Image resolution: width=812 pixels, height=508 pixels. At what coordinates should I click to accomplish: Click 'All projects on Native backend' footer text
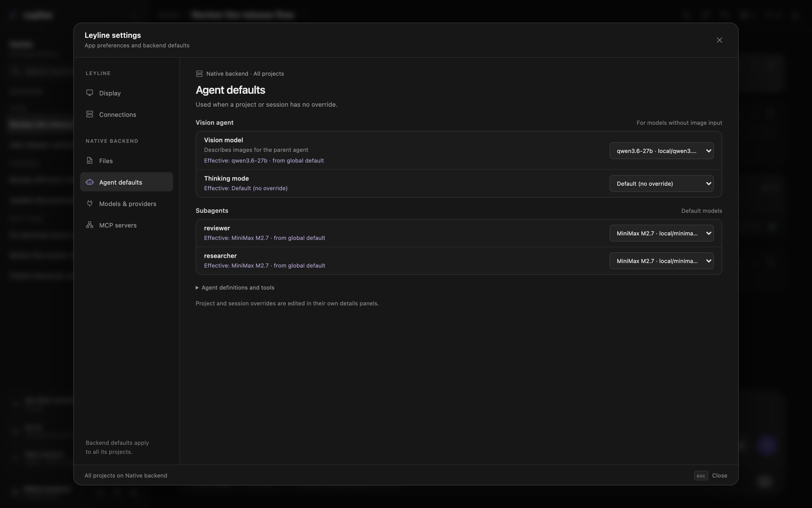126,476
